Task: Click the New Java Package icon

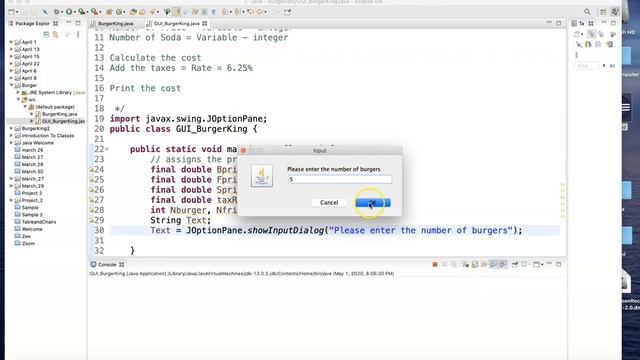Action: click(109, 12)
